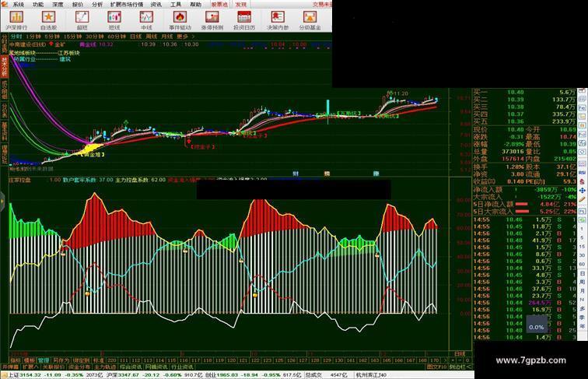
Task: Open the 资金分布 bottom tab
Action: coord(79,367)
